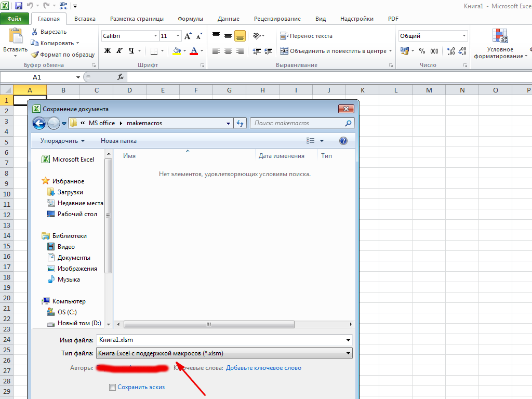Click the Redo icon in quick access toolbar
This screenshot has height=399, width=532.
(x=46, y=6)
